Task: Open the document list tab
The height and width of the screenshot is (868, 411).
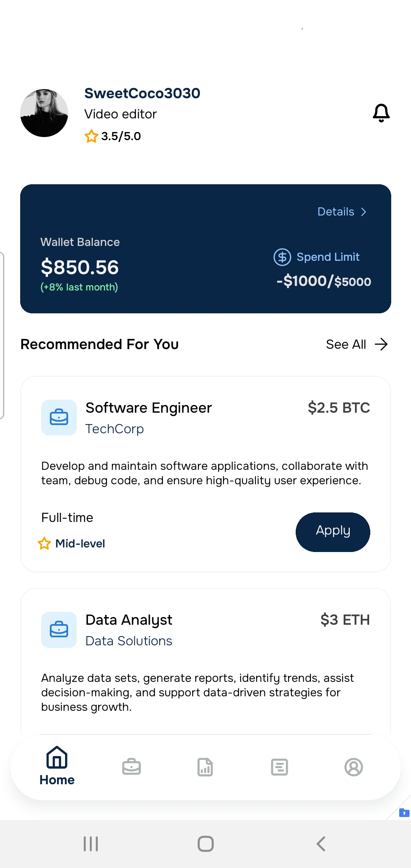Action: click(279, 767)
